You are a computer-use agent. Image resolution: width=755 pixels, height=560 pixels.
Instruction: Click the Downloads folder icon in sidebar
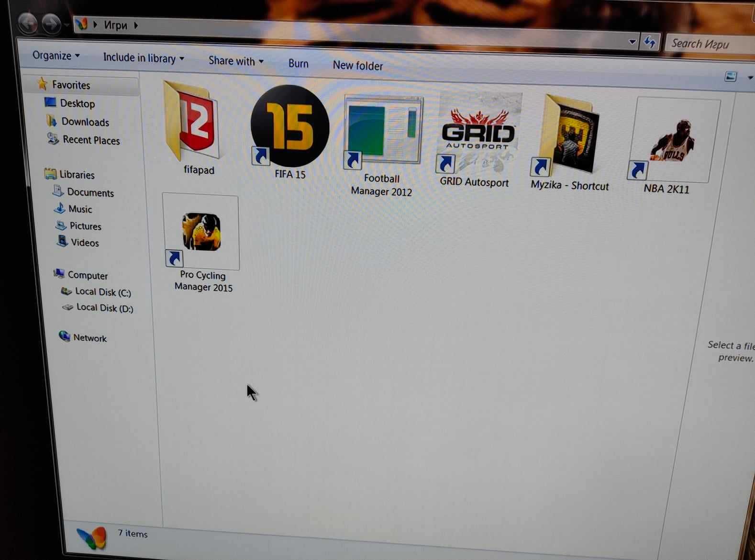point(52,121)
